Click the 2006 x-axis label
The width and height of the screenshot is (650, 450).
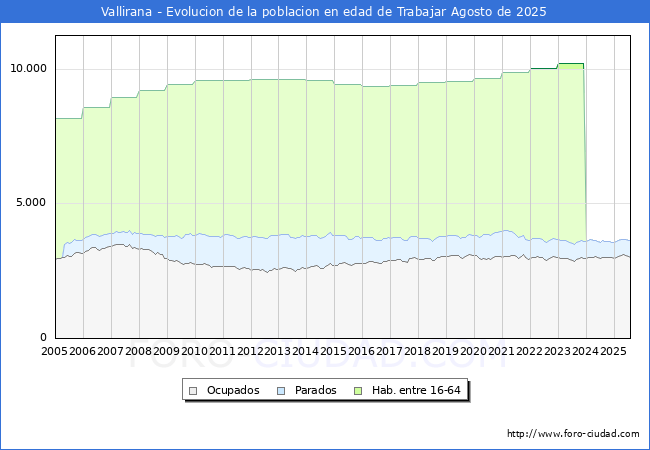pos(82,351)
